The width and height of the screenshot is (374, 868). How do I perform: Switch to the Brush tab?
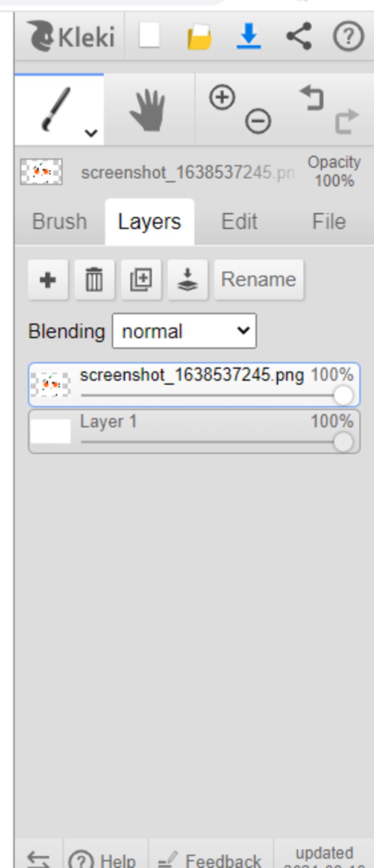click(x=60, y=221)
